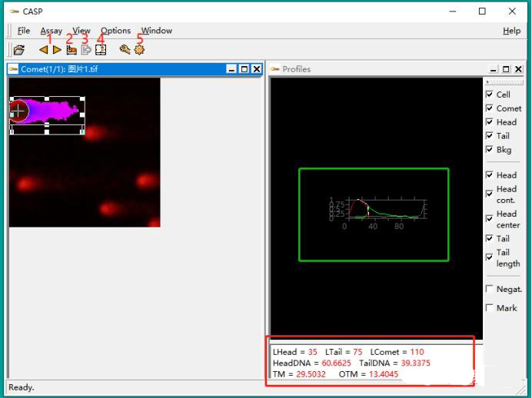
Task: Click the black-framed toolbar icon with red arrow
Action: pos(101,50)
